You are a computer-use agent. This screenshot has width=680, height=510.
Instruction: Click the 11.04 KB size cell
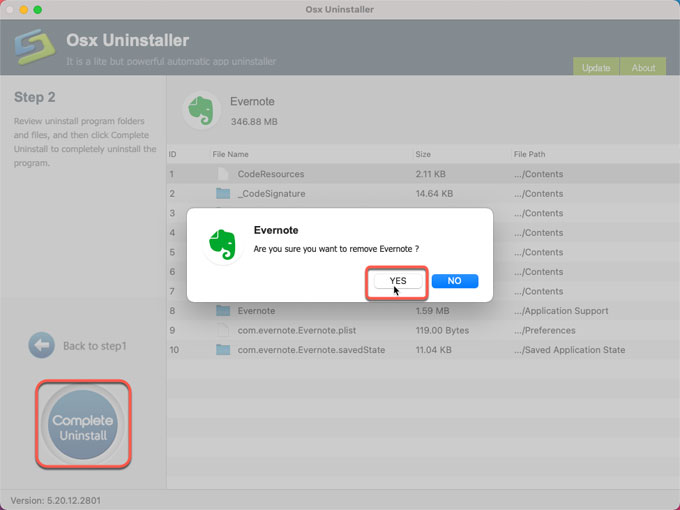tap(433, 350)
